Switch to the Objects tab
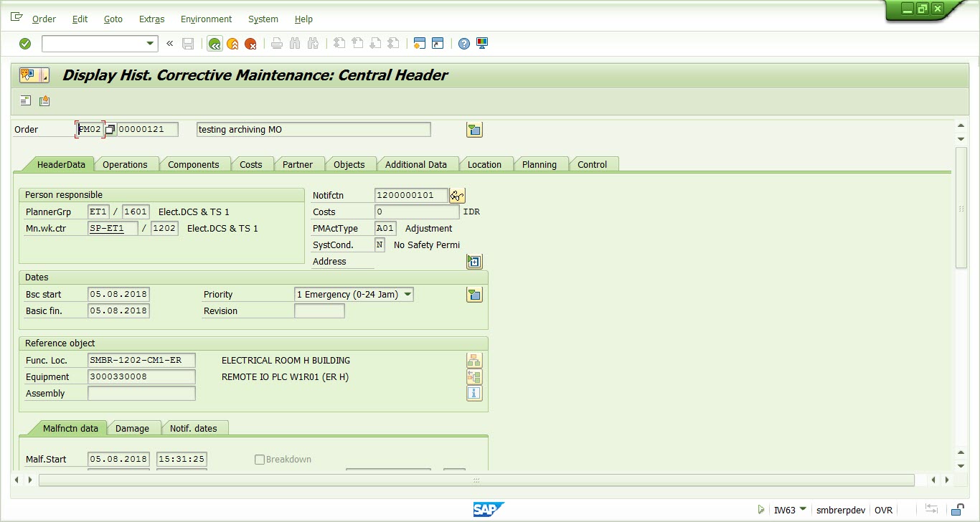The height and width of the screenshot is (522, 980). pos(349,164)
